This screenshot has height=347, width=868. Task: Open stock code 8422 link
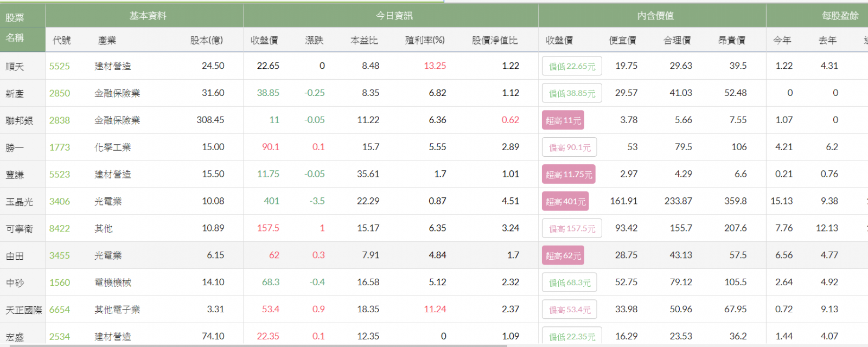click(x=59, y=229)
